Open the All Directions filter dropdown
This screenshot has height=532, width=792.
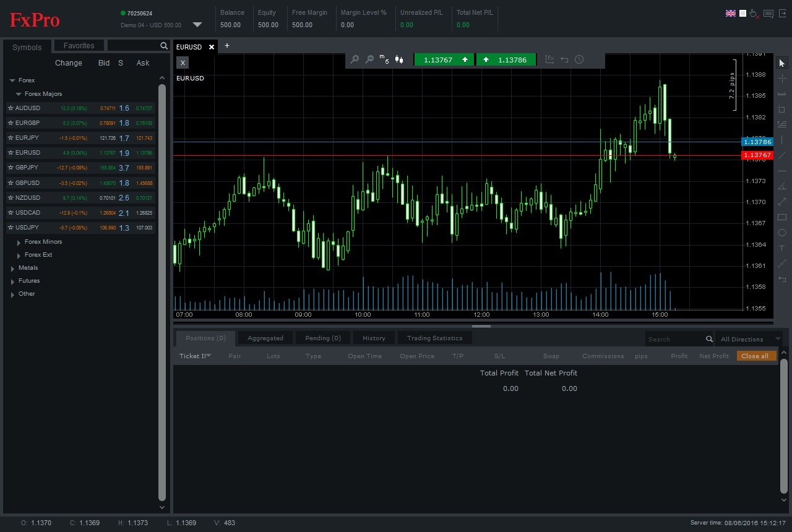[748, 339]
